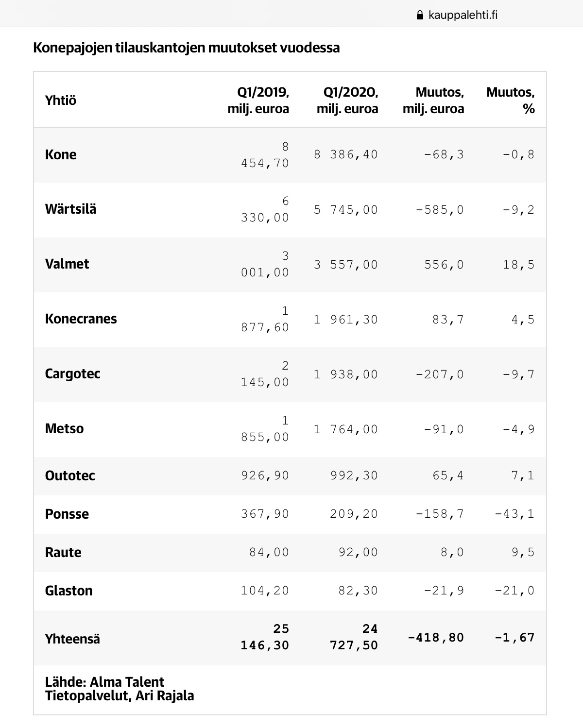Click the Metso company name
The image size is (583, 728).
coord(64,429)
